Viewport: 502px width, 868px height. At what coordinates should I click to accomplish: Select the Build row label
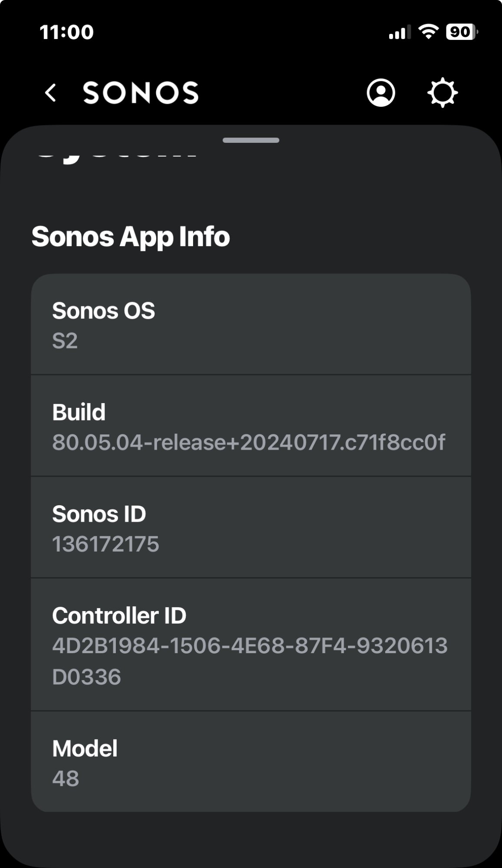[79, 412]
